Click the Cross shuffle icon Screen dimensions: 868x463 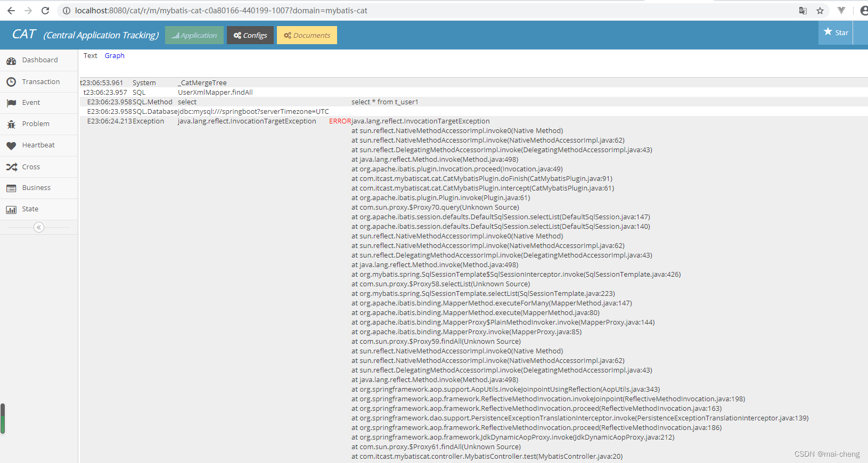tap(11, 167)
